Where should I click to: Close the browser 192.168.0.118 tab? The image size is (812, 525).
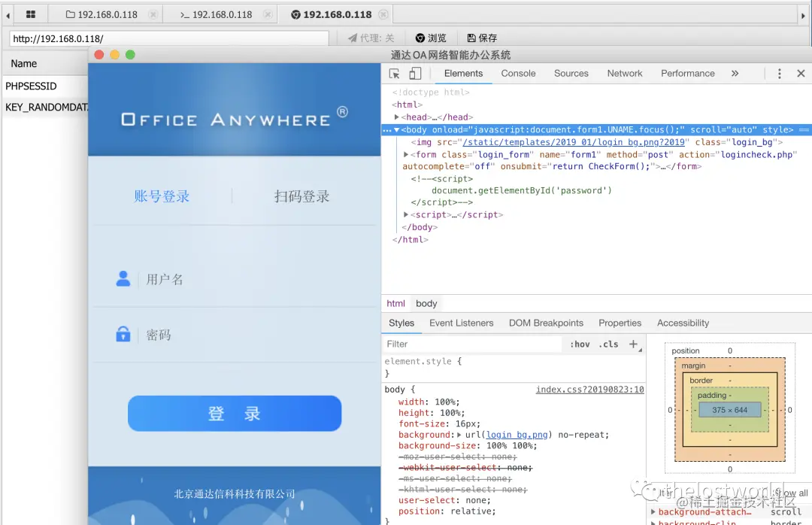click(x=383, y=14)
